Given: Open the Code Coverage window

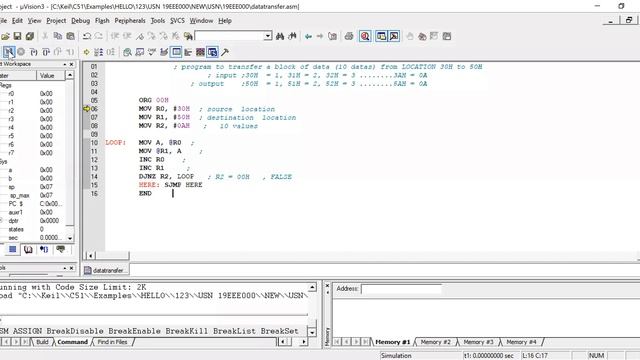Looking at the screenshot, I should click(152, 52).
